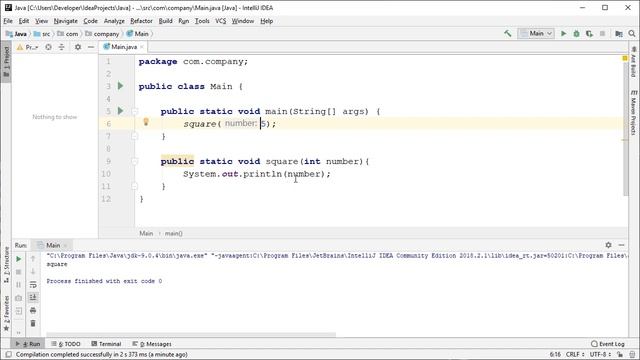Toggle the Ant Build side stripe
Viewport: 640px width, 360px height.
633,61
